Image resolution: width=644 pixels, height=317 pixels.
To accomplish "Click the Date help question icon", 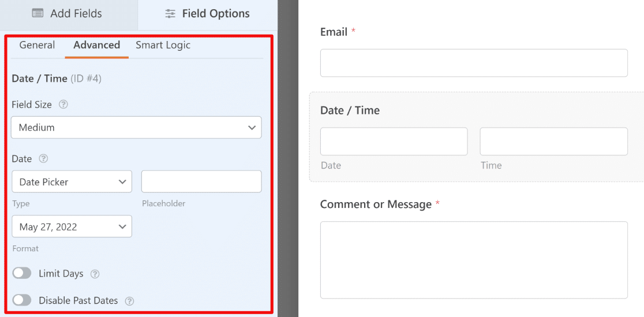I will click(x=43, y=158).
